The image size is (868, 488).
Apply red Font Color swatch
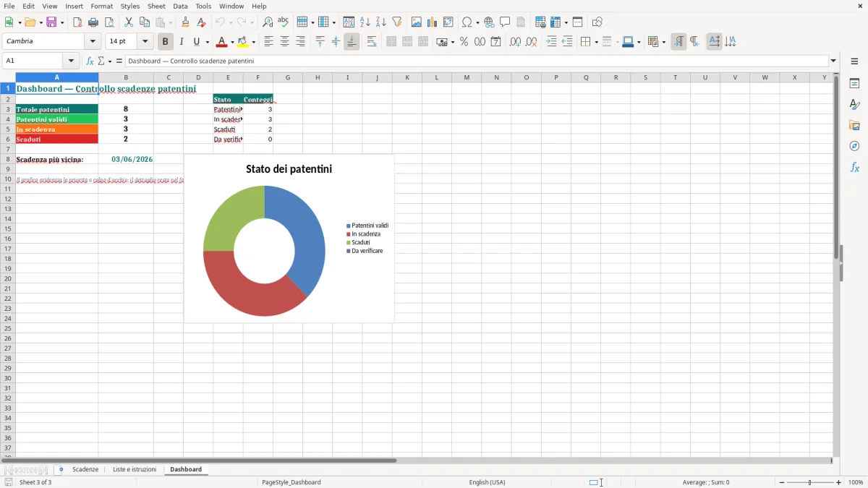(221, 42)
